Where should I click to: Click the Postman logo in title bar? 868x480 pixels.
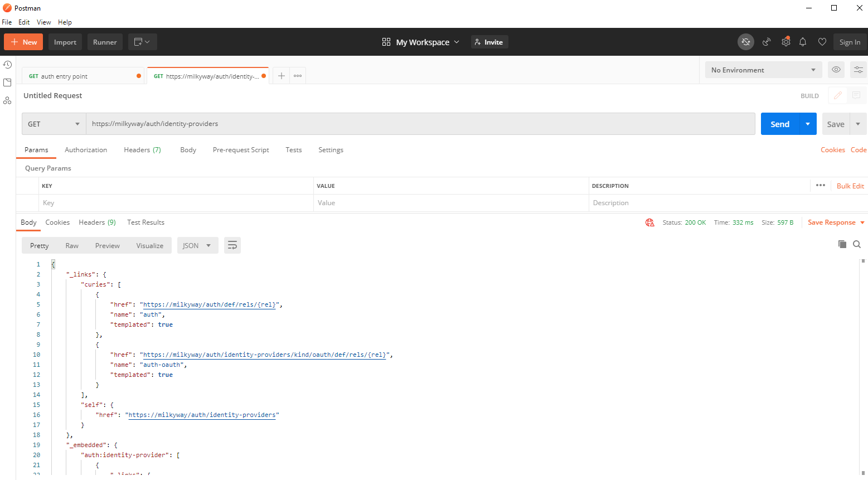(7, 8)
